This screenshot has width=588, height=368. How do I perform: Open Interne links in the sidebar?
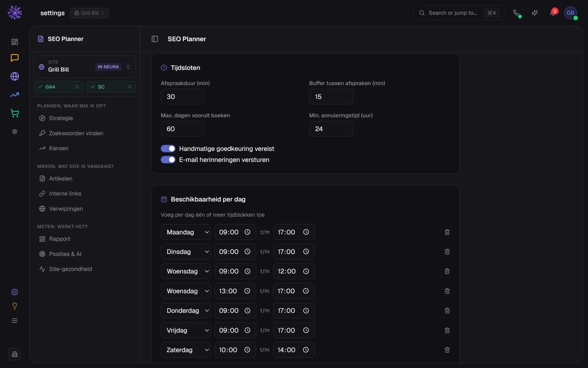click(x=65, y=194)
